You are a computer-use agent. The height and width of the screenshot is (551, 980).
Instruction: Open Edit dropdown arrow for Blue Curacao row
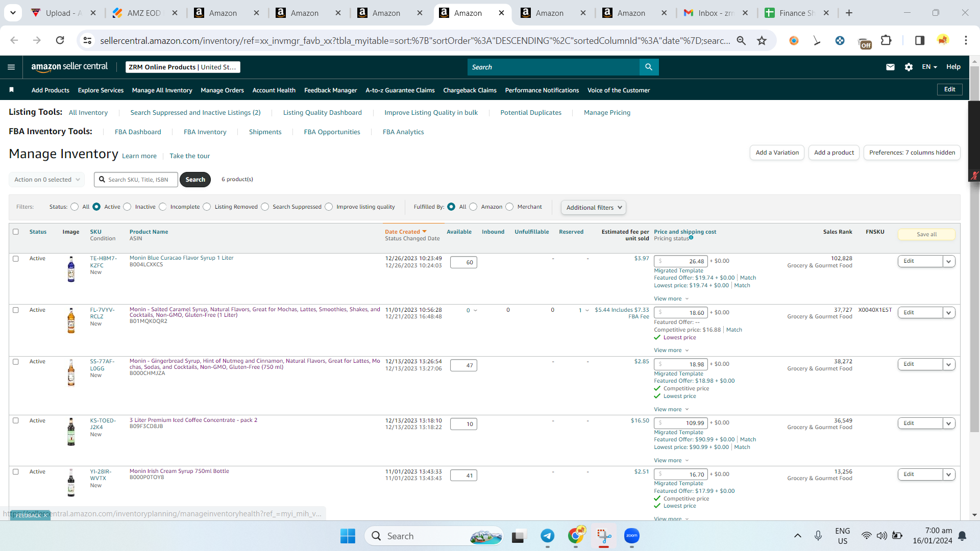tap(949, 261)
